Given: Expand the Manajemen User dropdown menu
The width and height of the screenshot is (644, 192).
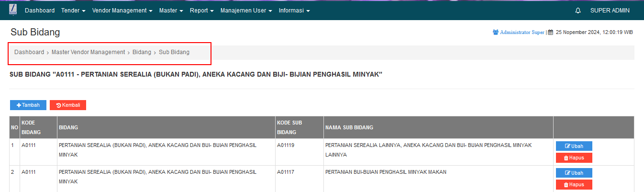Looking at the screenshot, I should (246, 11).
